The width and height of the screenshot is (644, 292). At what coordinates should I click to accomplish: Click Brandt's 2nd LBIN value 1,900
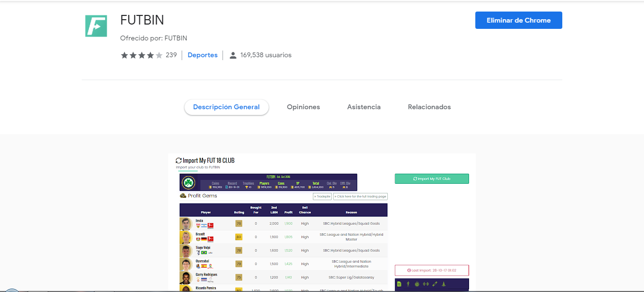(274, 237)
